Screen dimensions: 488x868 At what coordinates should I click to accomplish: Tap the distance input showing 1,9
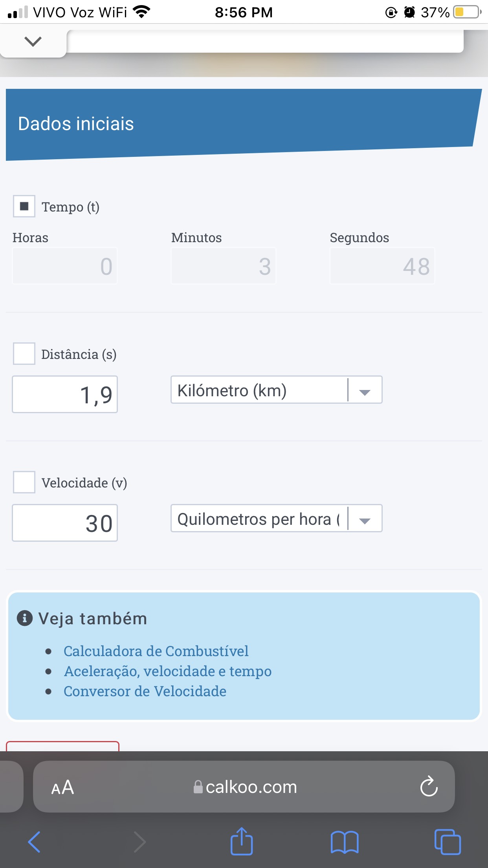65,394
